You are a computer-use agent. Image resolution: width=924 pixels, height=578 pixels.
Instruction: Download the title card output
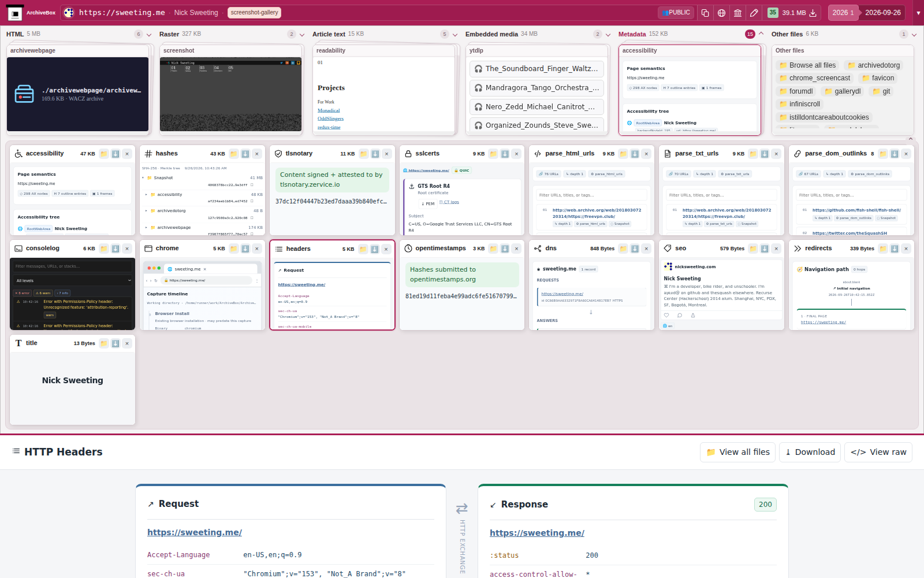click(115, 343)
